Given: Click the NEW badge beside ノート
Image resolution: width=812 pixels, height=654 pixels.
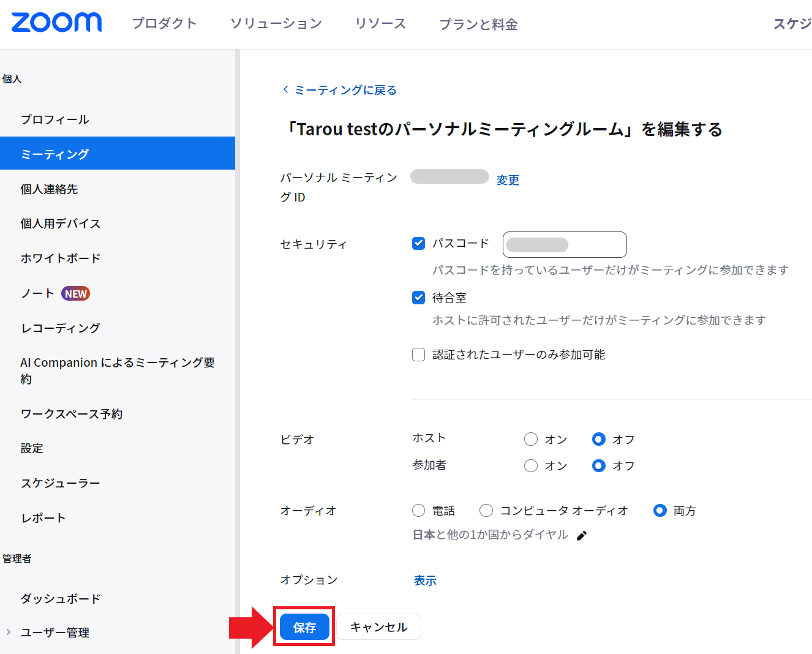Looking at the screenshot, I should point(75,294).
